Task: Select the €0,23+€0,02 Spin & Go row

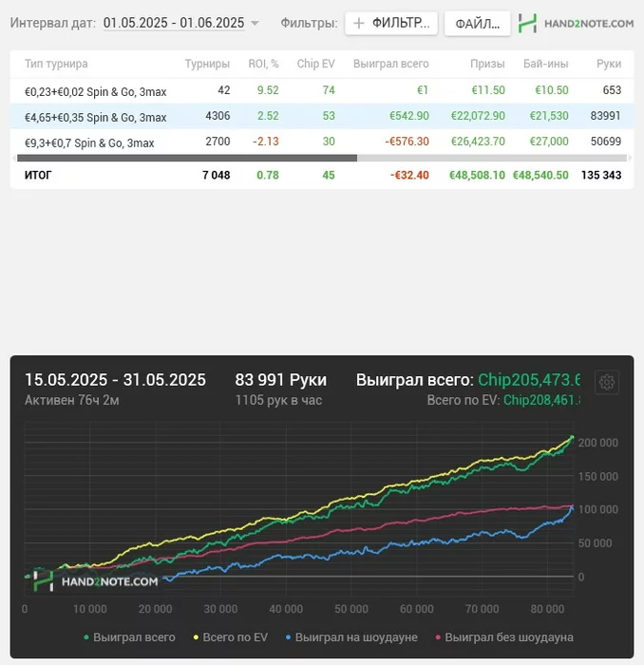Action: [322, 91]
